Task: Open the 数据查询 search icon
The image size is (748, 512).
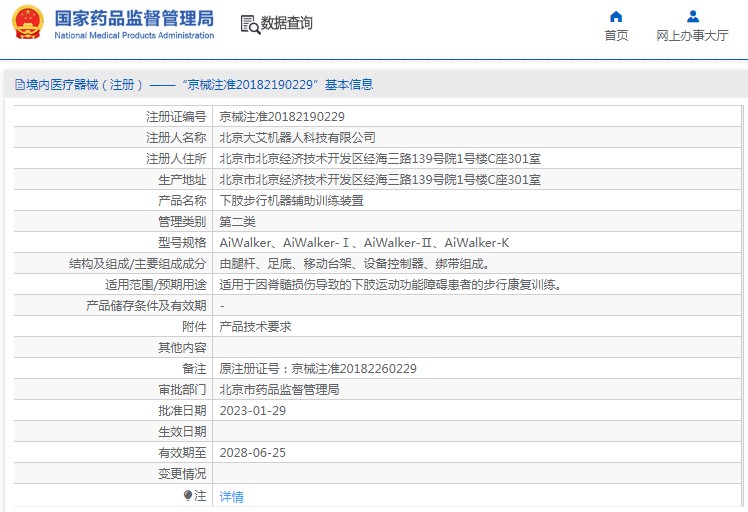Action: click(x=250, y=24)
